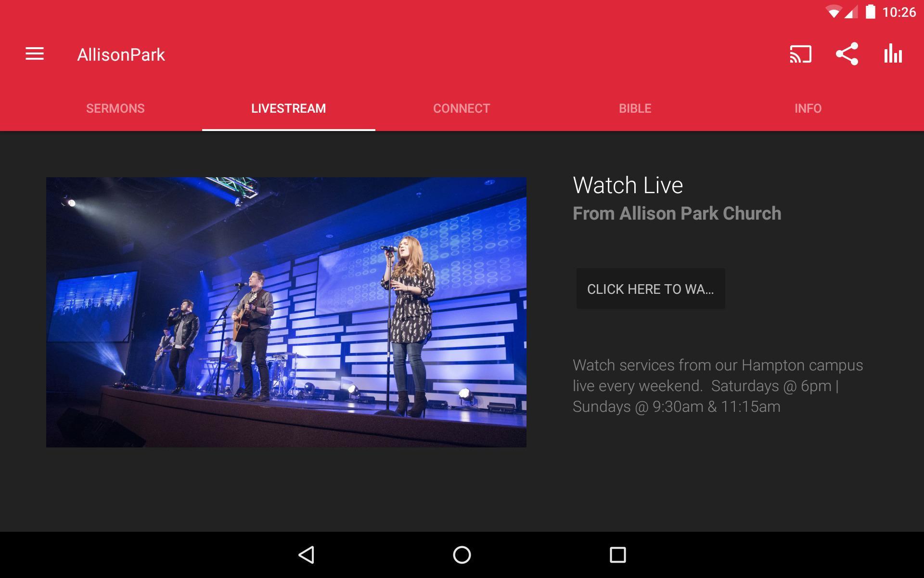Open the audio equalizer bars icon
Screen dimensions: 924x578
click(x=893, y=53)
